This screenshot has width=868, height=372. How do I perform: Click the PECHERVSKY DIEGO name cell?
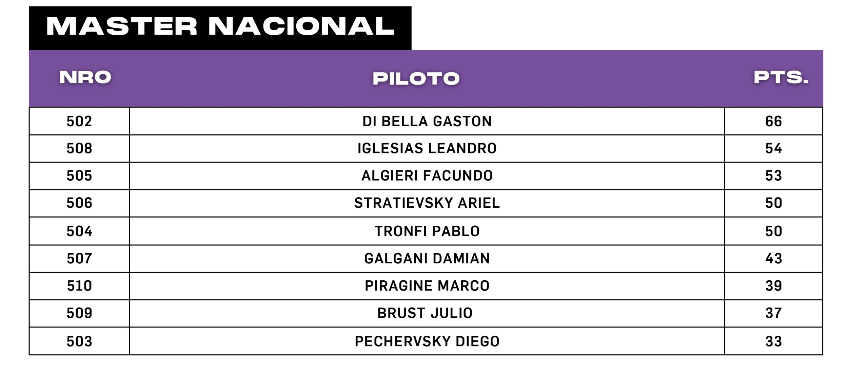point(427,341)
